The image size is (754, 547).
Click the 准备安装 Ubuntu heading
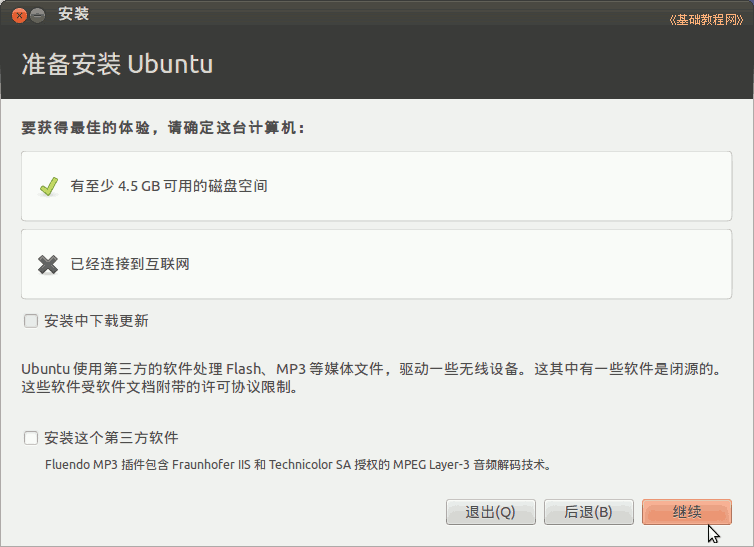pyautogui.click(x=117, y=64)
